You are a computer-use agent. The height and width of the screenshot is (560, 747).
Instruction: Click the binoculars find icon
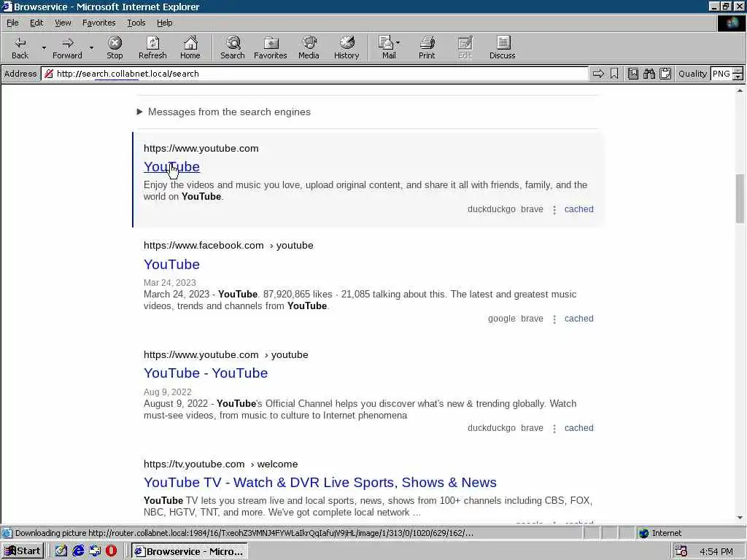click(x=649, y=74)
